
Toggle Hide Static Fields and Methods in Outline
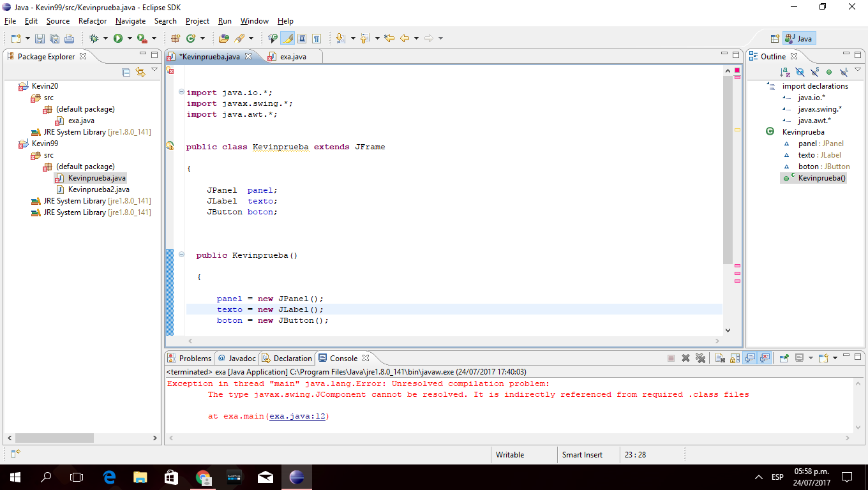[815, 72]
